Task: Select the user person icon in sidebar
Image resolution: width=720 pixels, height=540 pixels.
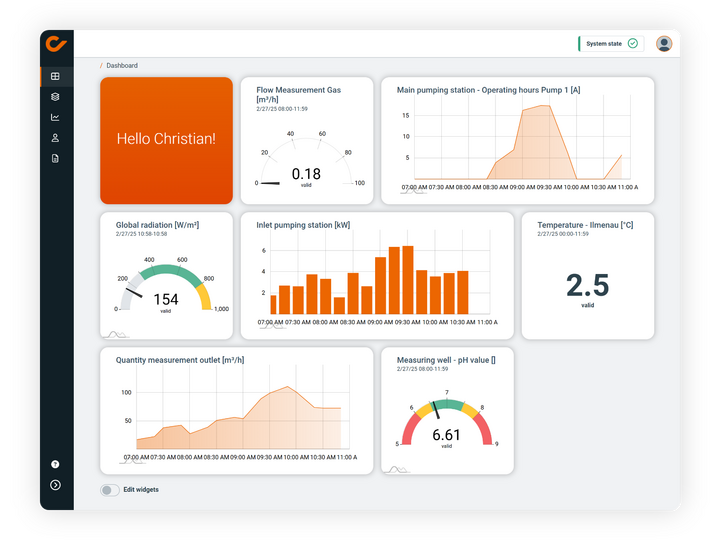Action: click(x=55, y=138)
